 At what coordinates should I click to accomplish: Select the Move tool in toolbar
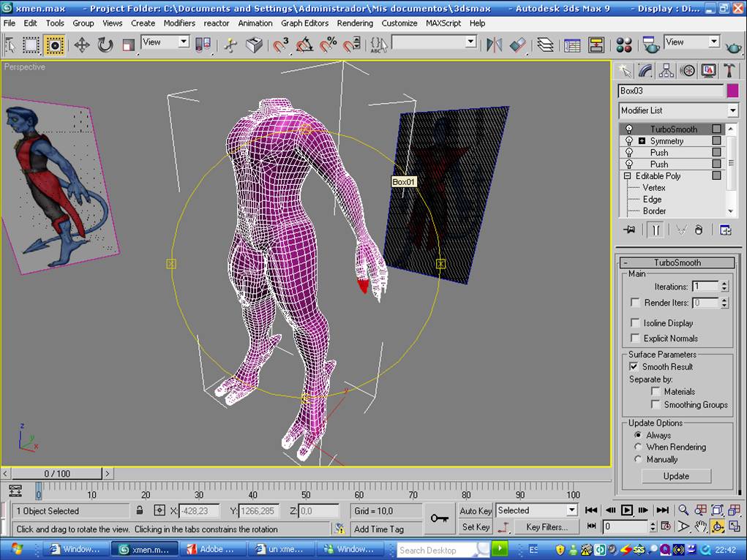point(82,45)
